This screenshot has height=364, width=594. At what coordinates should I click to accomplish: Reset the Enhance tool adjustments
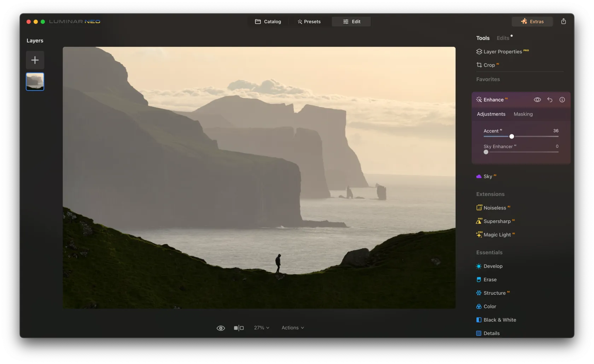[550, 100]
